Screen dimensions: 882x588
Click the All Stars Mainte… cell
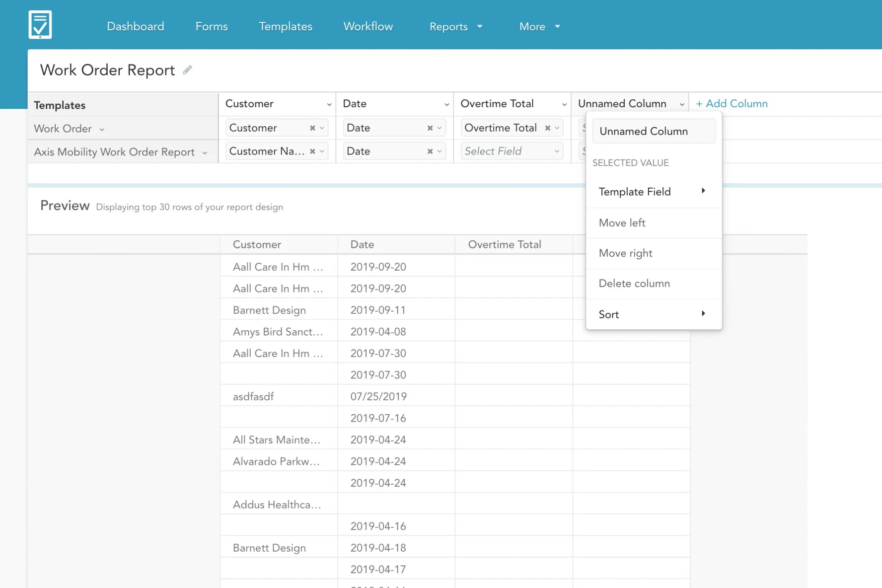point(279,440)
